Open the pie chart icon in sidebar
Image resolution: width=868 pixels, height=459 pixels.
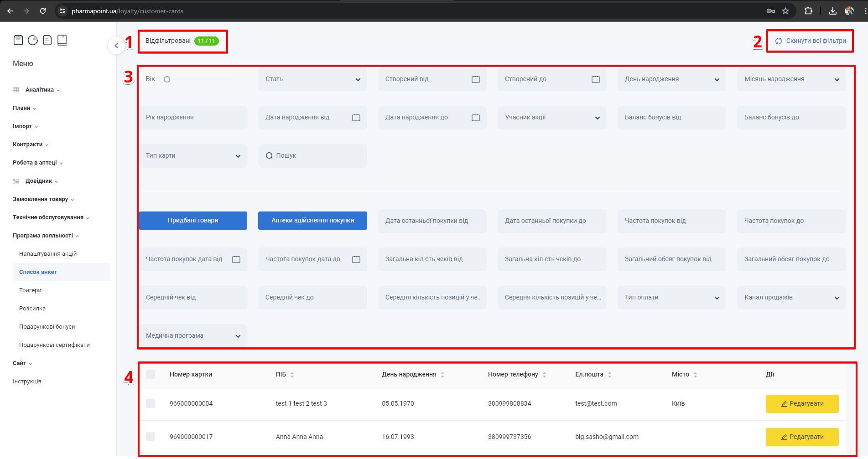(x=33, y=40)
